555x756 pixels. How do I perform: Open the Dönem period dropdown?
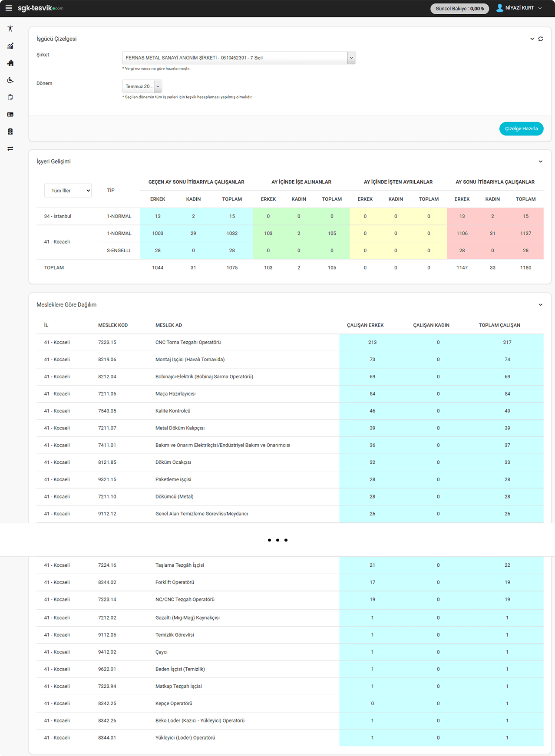click(x=142, y=86)
